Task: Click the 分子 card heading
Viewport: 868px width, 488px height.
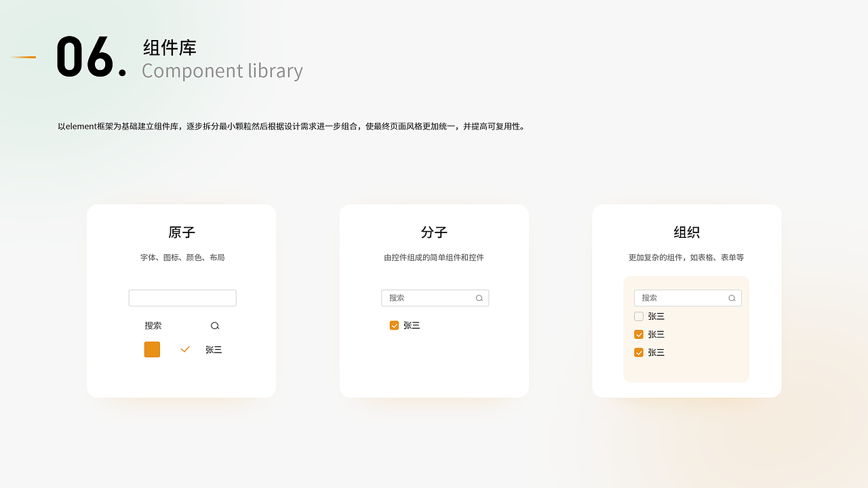Action: tap(434, 232)
